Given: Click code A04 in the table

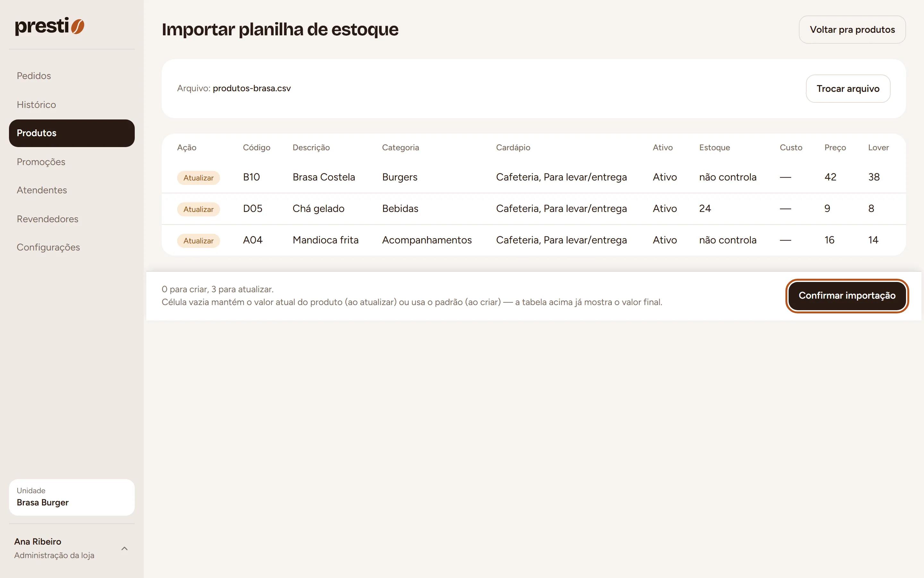Looking at the screenshot, I should tap(252, 240).
